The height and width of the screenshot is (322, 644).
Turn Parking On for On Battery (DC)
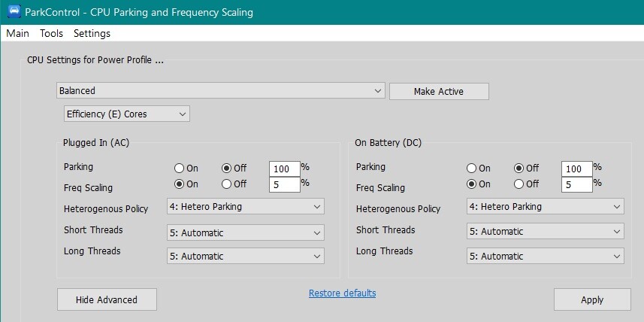point(479,169)
